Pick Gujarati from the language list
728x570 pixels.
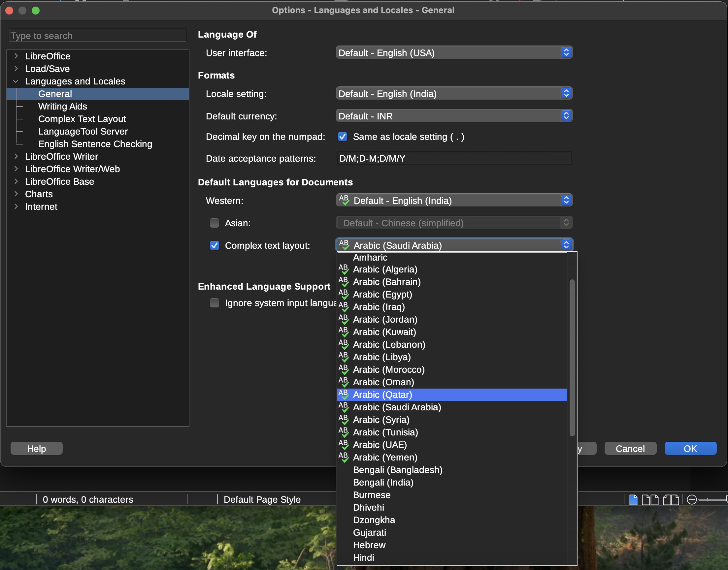coord(452,533)
